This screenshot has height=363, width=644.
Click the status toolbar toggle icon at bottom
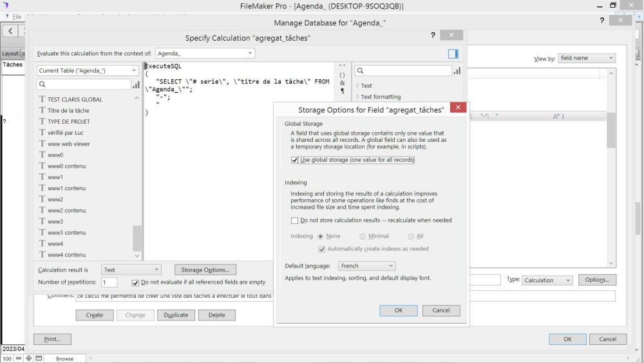pos(39,358)
